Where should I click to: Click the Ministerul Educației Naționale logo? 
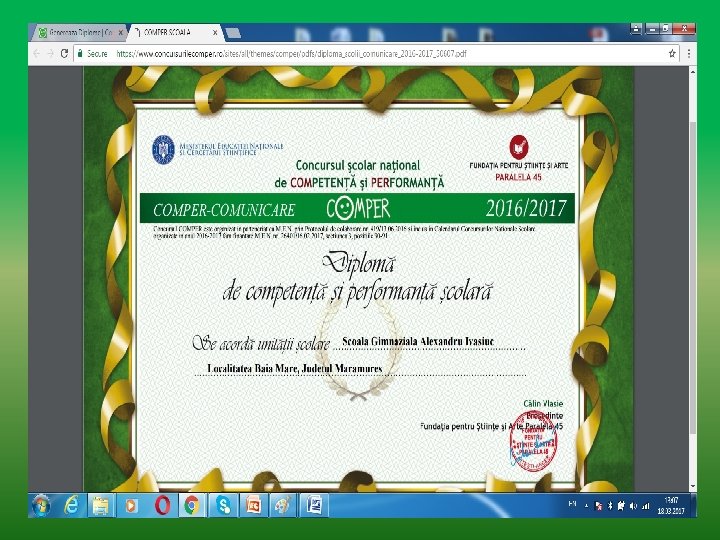(163, 149)
